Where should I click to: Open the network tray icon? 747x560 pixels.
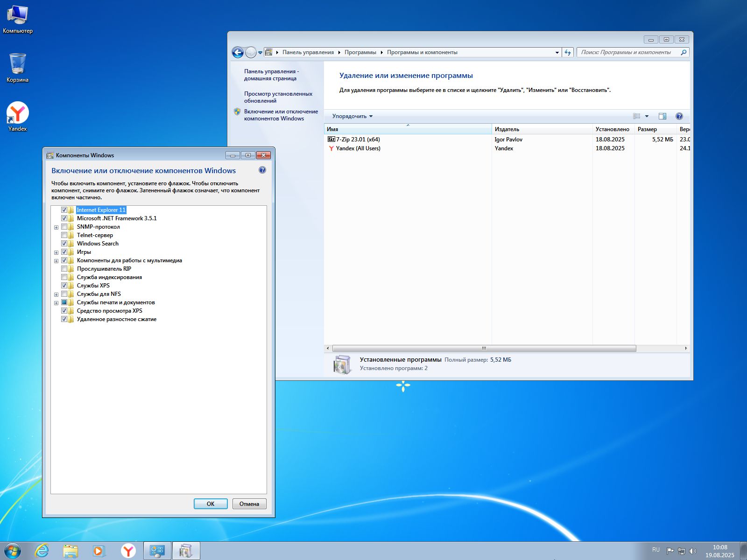[682, 551]
